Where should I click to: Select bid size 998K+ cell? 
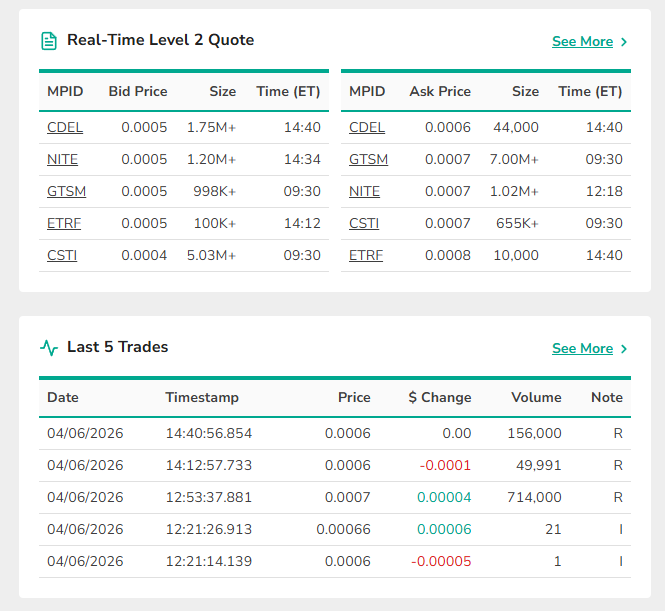(x=215, y=191)
